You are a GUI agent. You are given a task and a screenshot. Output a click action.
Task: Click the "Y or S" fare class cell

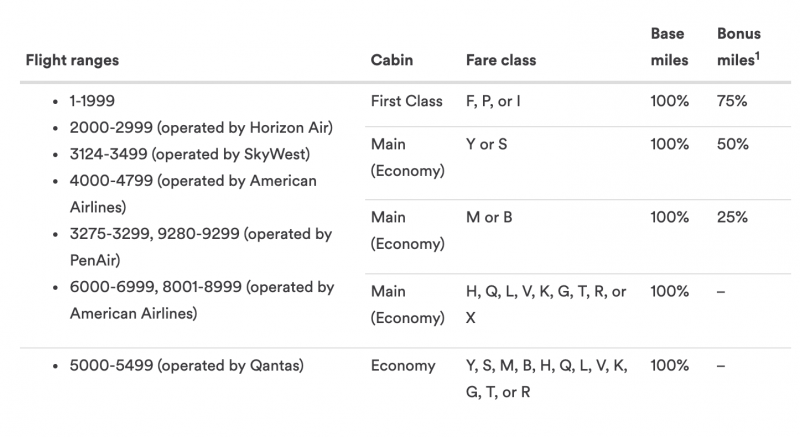[487, 144]
